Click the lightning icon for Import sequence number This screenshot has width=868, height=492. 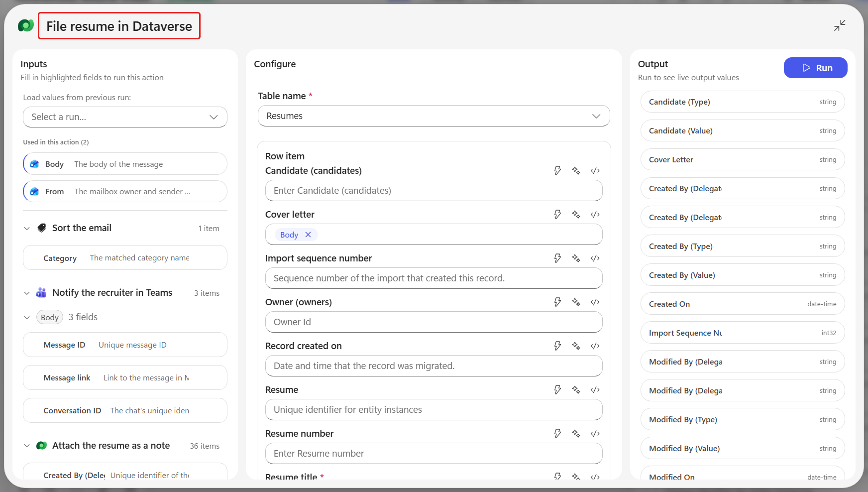pyautogui.click(x=557, y=258)
